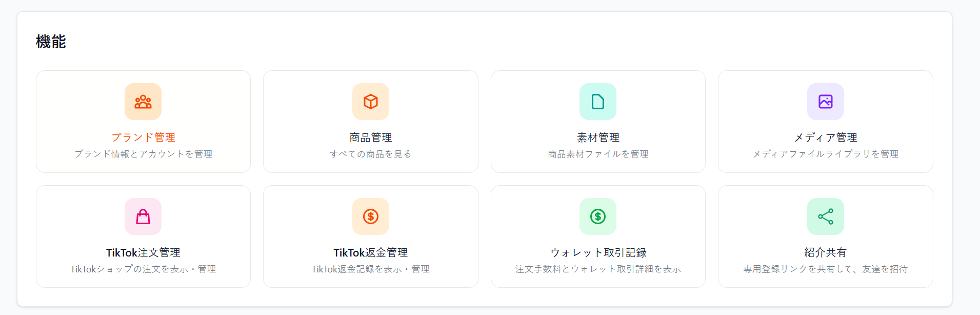This screenshot has height=315, width=980.
Task: Click the 専用登録リンクを共有 description text
Action: (825, 268)
